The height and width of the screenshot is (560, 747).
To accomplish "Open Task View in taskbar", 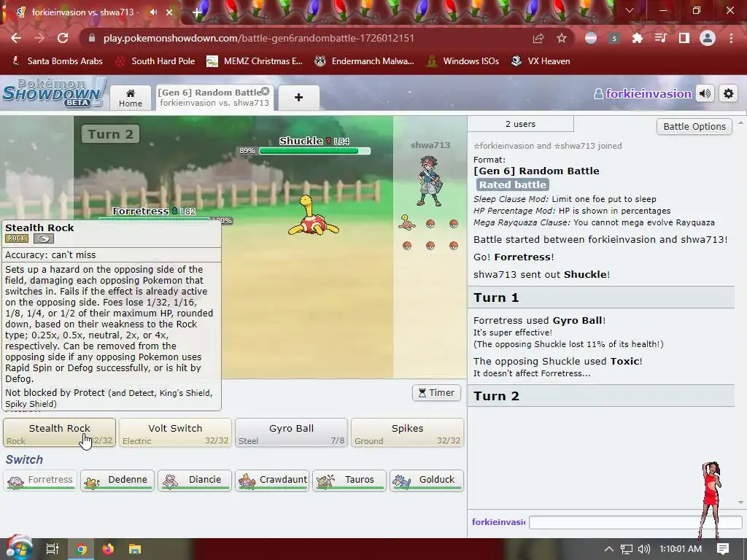I will click(52, 549).
